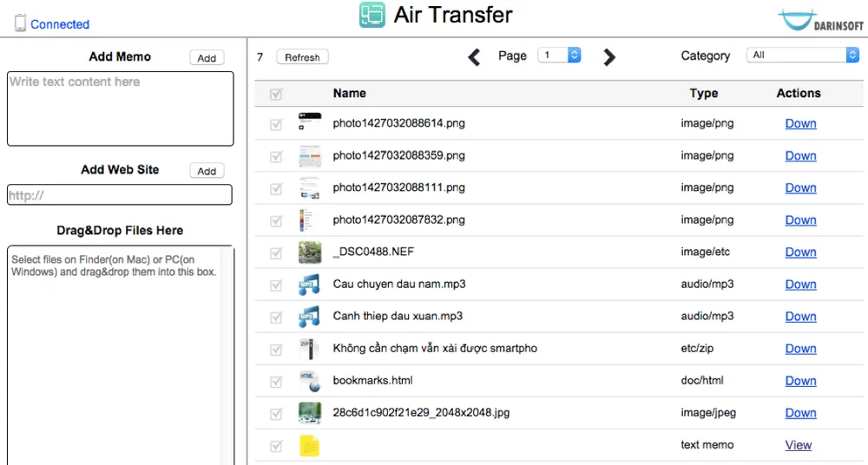Download _DSC0488.NEF via Down link
This screenshot has height=465, width=868.
pos(800,252)
